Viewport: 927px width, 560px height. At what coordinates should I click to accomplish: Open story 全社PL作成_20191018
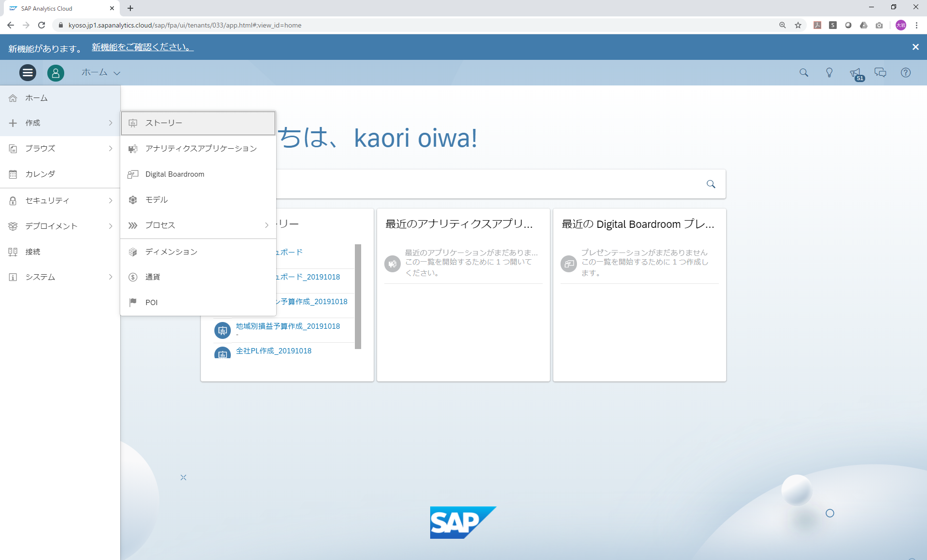(x=274, y=351)
